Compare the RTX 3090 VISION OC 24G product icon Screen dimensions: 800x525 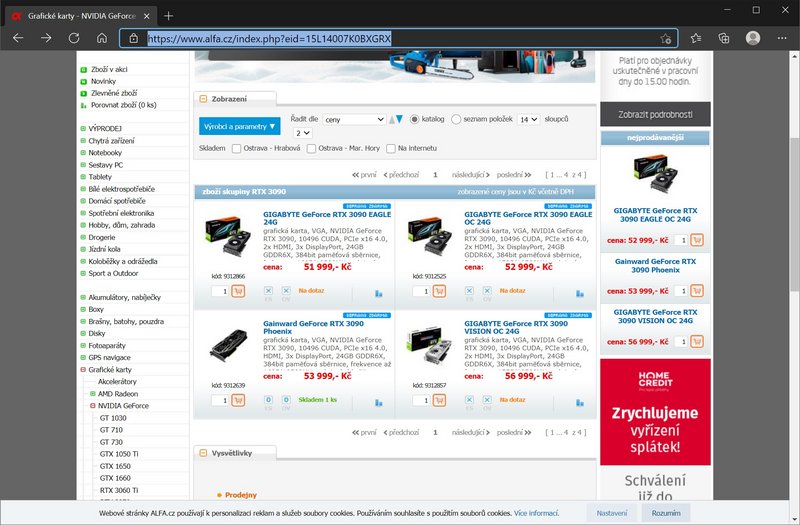point(580,403)
